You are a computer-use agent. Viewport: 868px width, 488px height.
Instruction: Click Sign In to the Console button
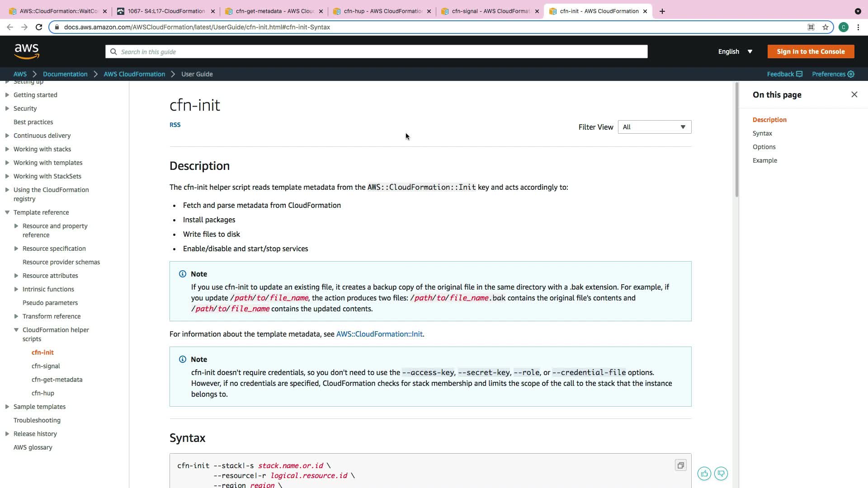811,52
